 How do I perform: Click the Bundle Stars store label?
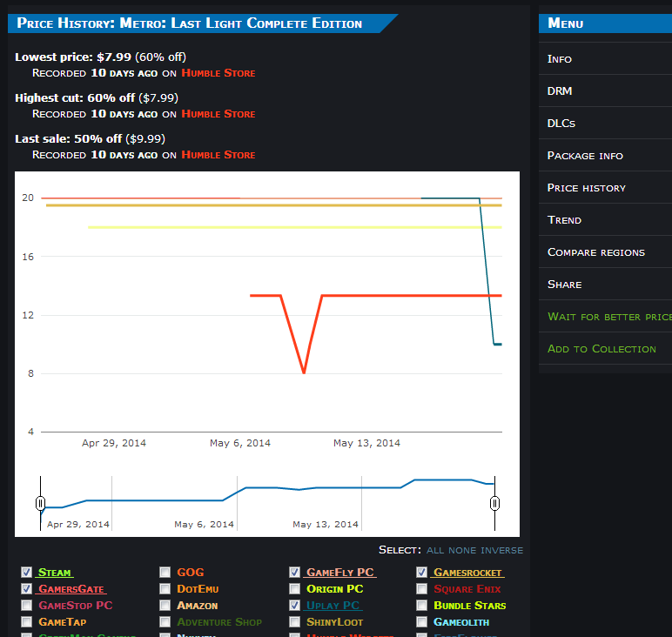470,606
